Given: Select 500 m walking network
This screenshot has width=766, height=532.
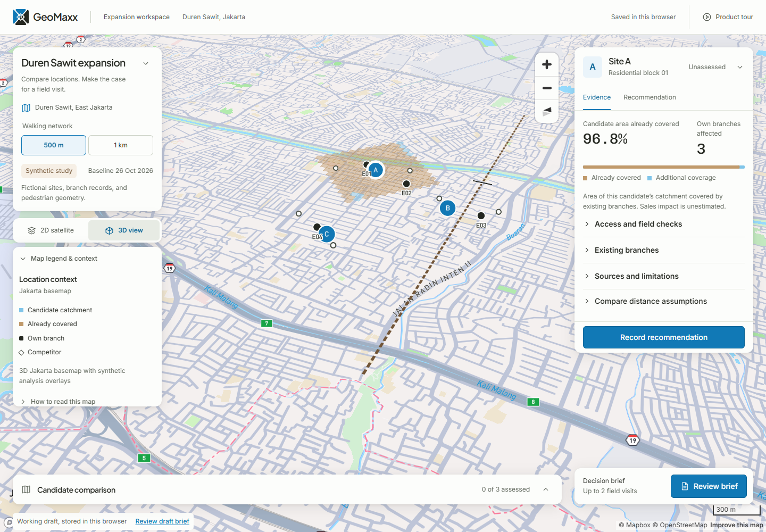Looking at the screenshot, I should coord(54,145).
